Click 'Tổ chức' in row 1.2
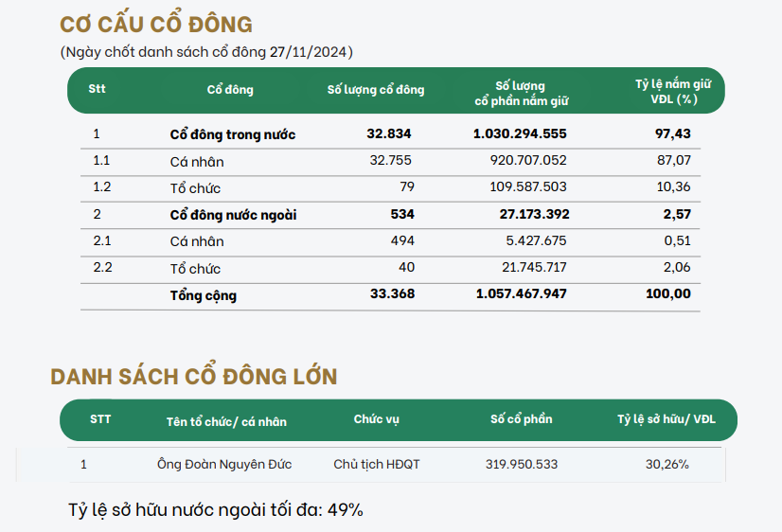782x532 pixels. 195,188
